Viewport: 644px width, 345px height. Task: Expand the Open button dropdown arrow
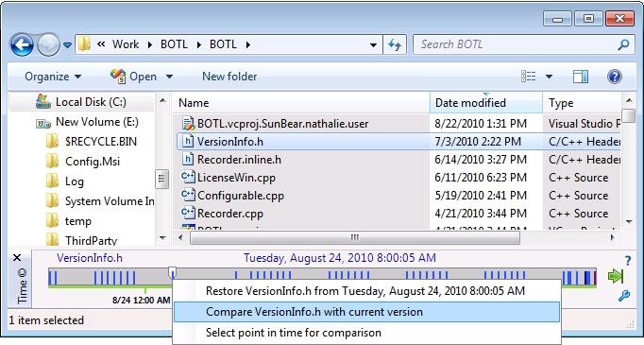coord(169,77)
